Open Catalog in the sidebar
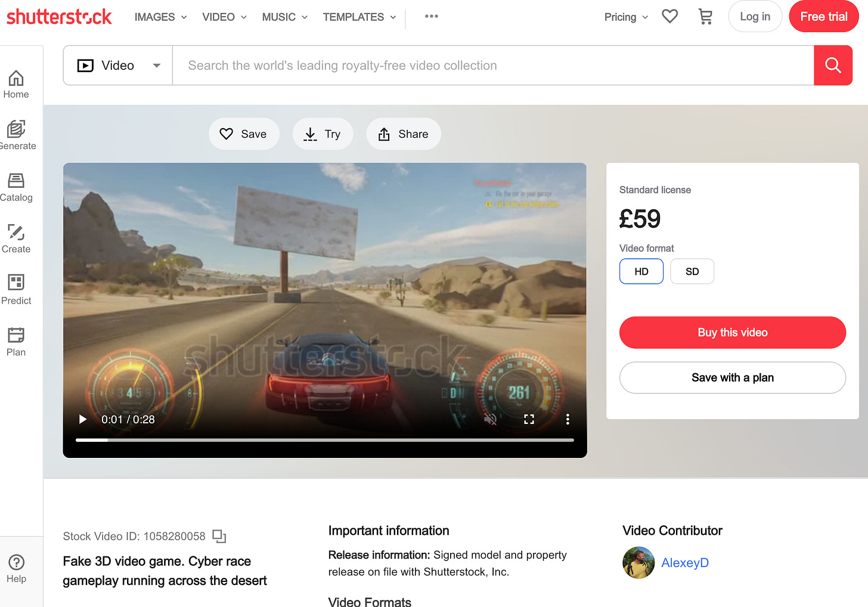Image resolution: width=868 pixels, height=607 pixels. [x=16, y=188]
